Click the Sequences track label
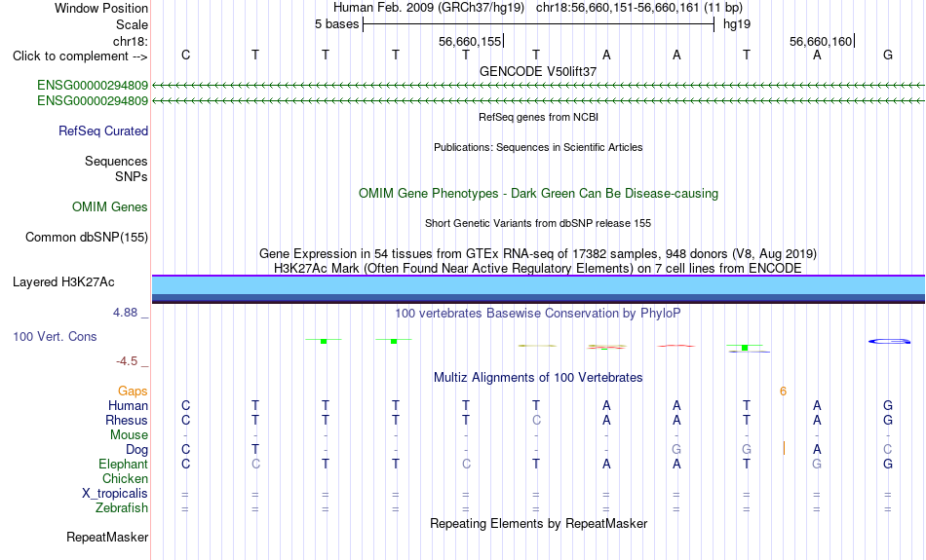Image resolution: width=926 pixels, height=560 pixels. tap(116, 161)
